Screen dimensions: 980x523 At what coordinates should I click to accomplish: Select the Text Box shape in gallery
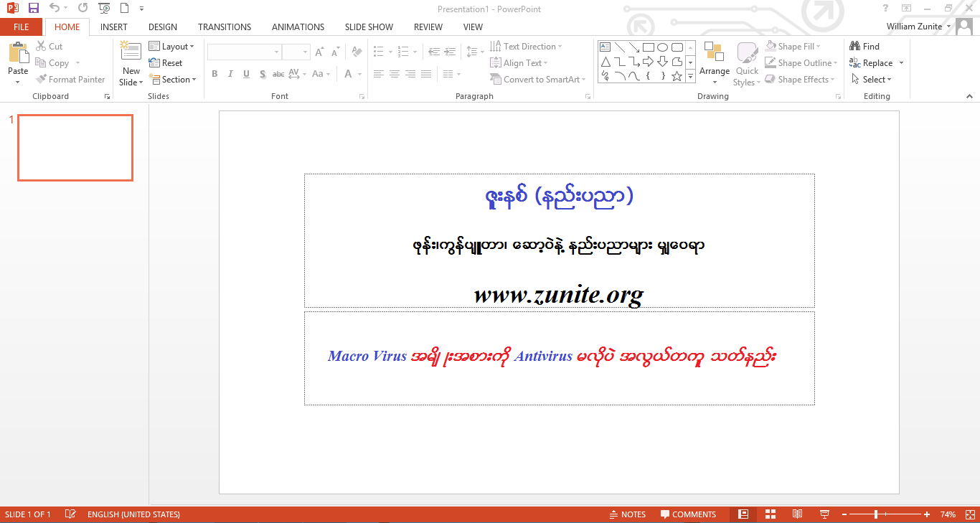coord(606,47)
